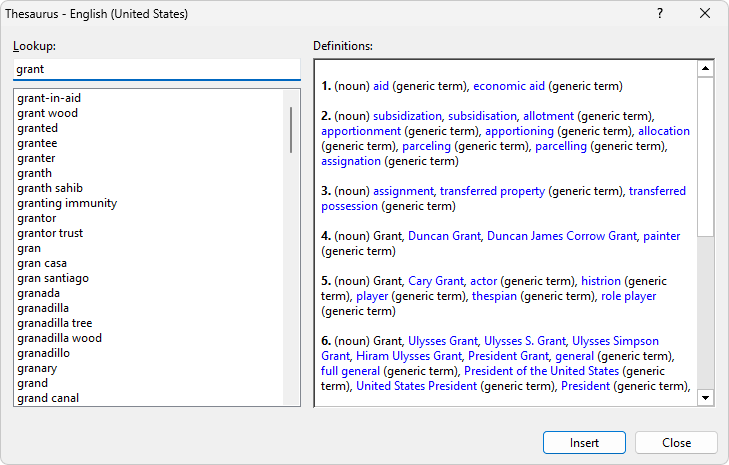This screenshot has height=465, width=729.
Task: Open the 'assignment' link in definition 3
Action: tap(404, 191)
